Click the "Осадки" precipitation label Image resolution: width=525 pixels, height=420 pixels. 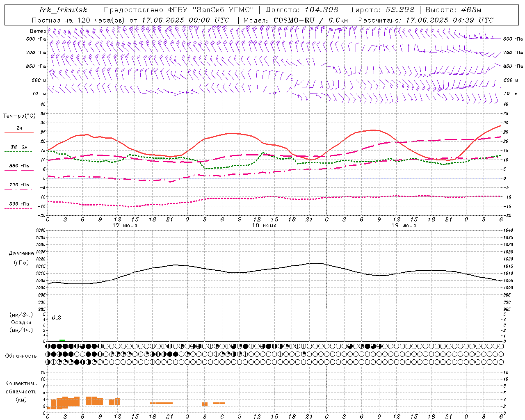21,322
